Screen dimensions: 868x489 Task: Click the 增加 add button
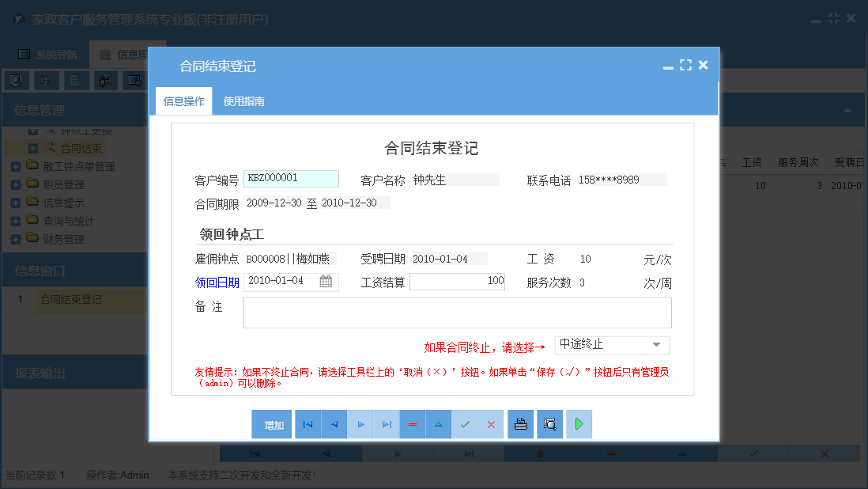pyautogui.click(x=271, y=424)
